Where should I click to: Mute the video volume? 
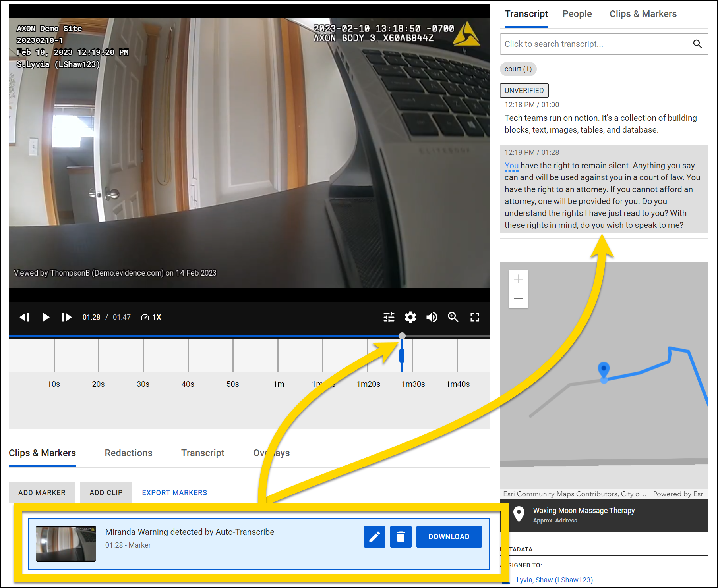coord(432,317)
